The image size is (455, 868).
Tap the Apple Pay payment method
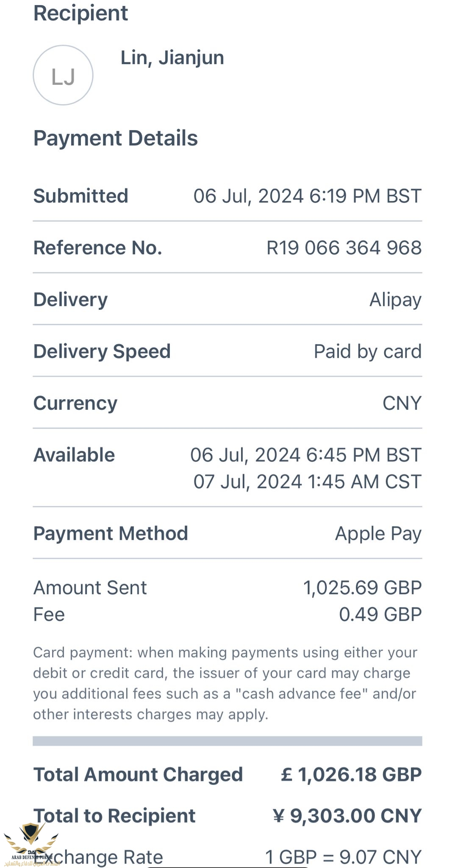378,534
